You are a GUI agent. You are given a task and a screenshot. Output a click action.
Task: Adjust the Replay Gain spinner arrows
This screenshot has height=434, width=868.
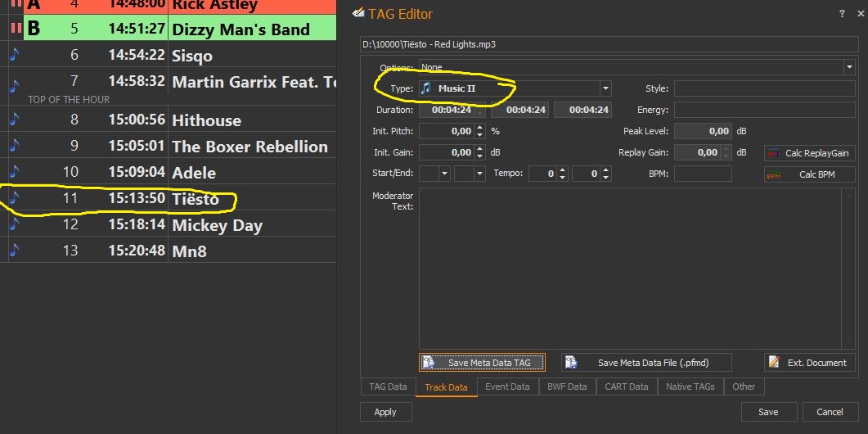726,152
